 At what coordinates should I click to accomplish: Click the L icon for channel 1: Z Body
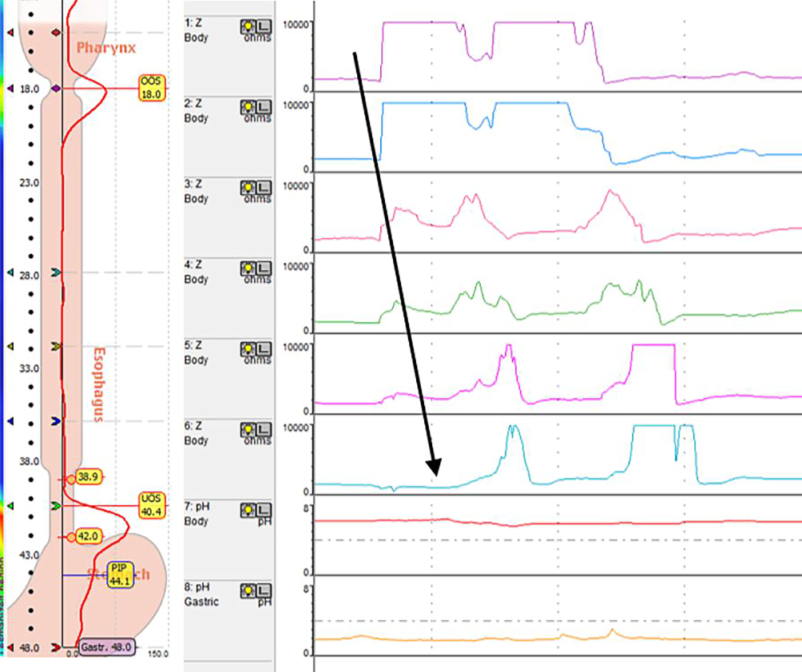pos(264,26)
